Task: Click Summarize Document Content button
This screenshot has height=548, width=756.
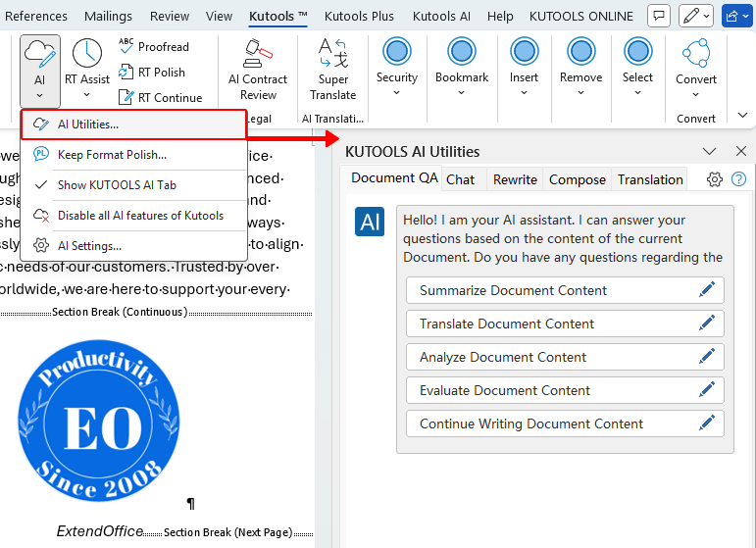Action: click(565, 290)
